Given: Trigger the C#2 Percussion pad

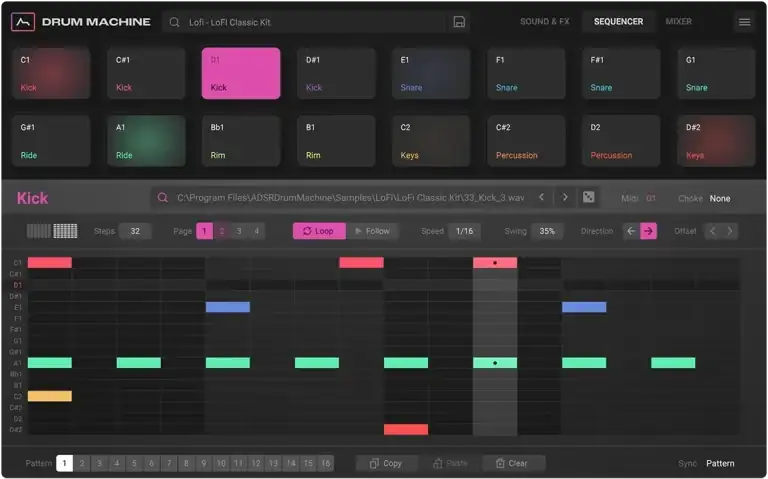Looking at the screenshot, I should [527, 141].
